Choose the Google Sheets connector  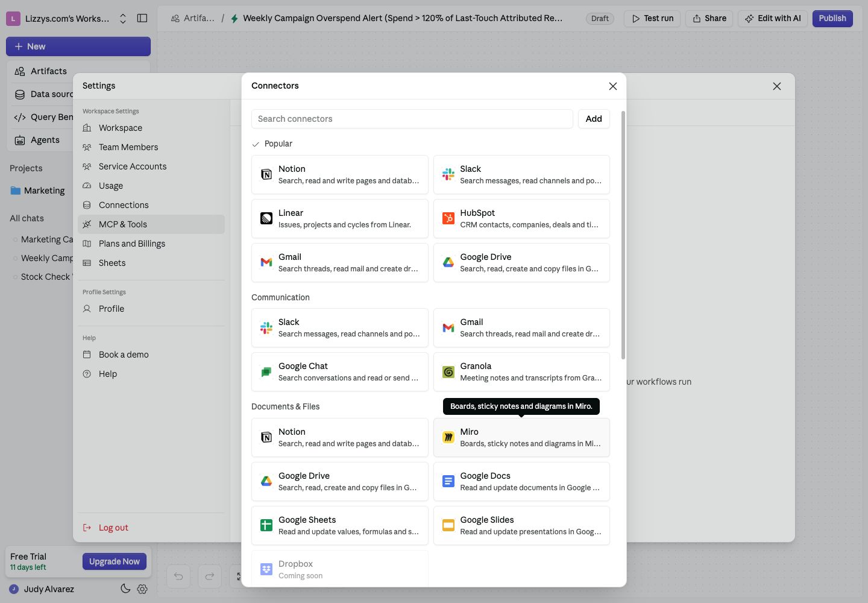coord(339,525)
